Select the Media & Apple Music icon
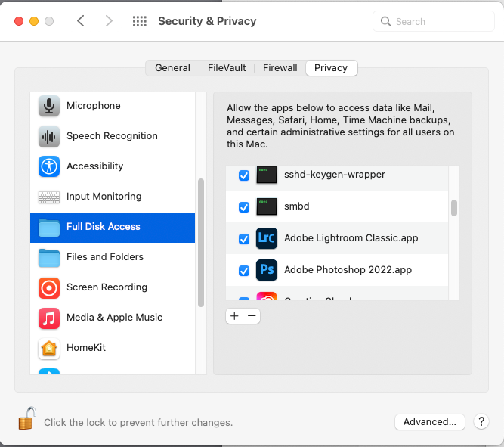The height and width of the screenshot is (447, 504). 49,318
